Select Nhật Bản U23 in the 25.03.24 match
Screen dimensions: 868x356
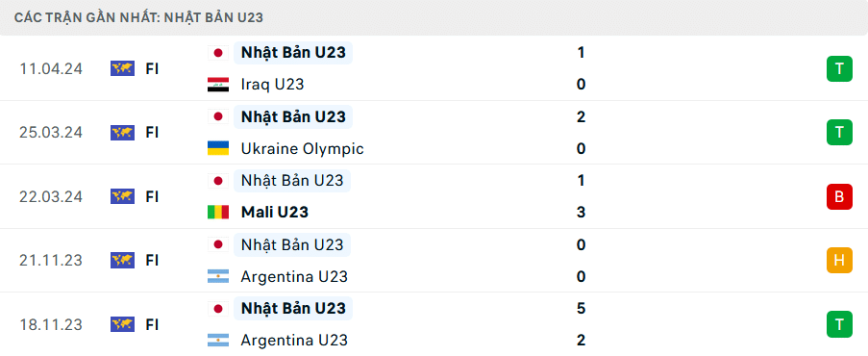point(293,116)
